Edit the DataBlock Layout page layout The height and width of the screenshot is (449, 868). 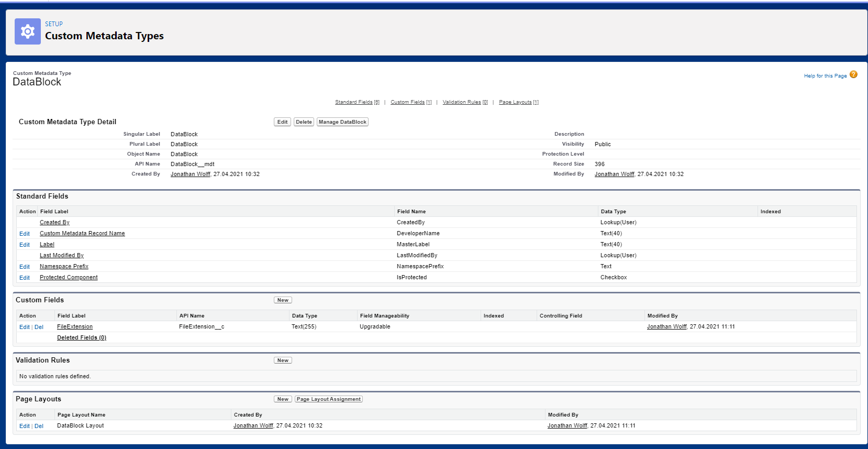(24, 426)
